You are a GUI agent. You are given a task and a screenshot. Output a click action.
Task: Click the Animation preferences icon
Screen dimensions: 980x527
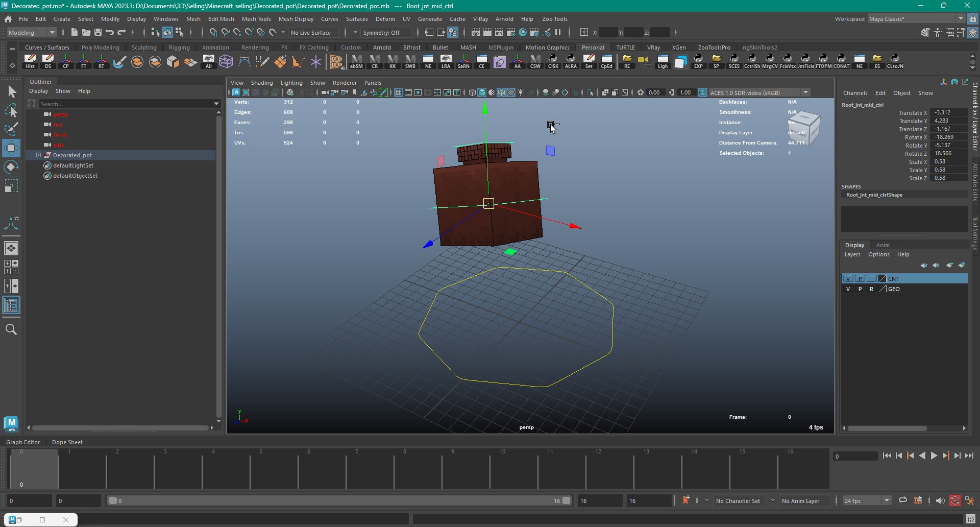click(x=969, y=501)
